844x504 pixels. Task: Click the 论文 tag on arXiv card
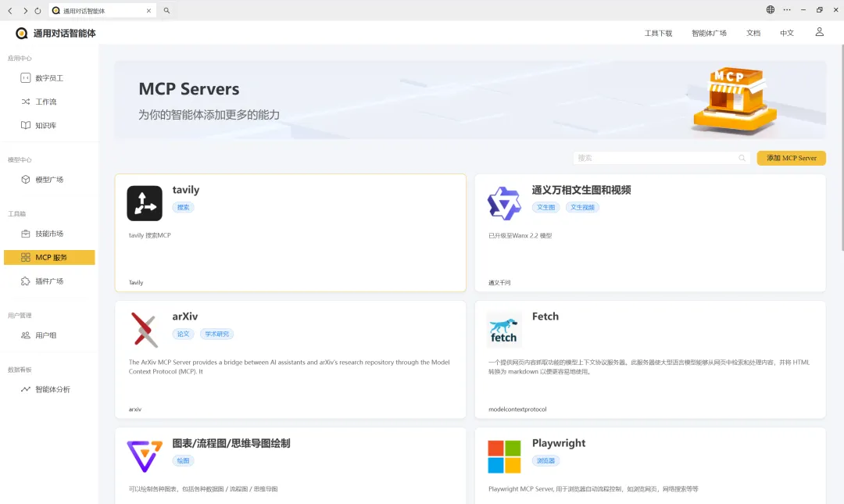[x=183, y=334]
